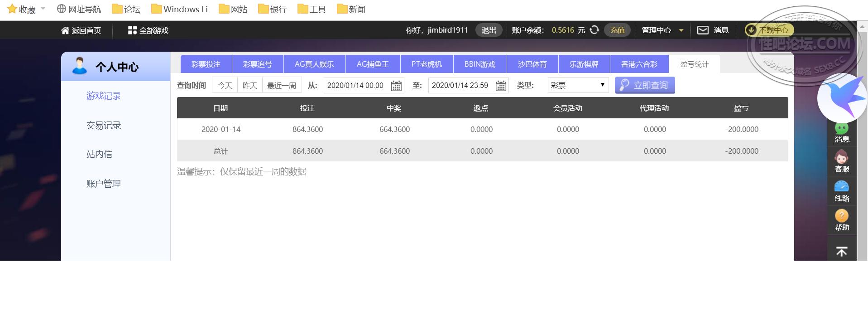Switch to the BBIN游戏 tab
The height and width of the screenshot is (316, 868).
(x=480, y=64)
